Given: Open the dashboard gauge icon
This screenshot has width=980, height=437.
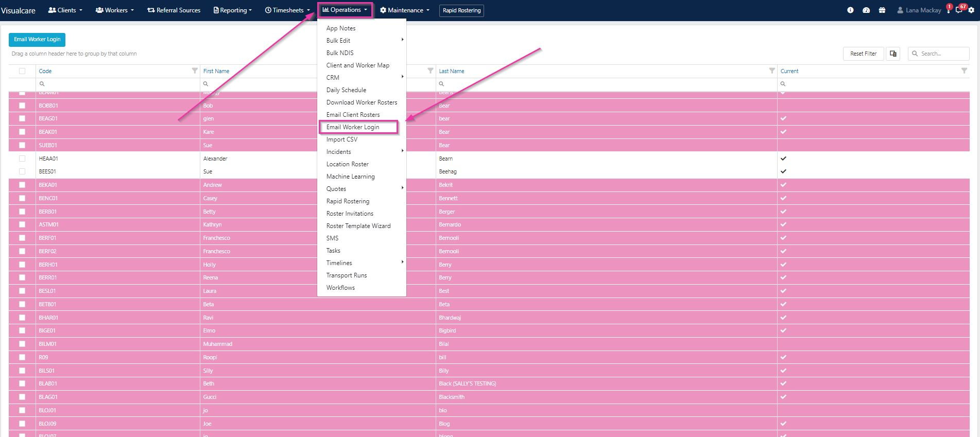Looking at the screenshot, I should [866, 10].
